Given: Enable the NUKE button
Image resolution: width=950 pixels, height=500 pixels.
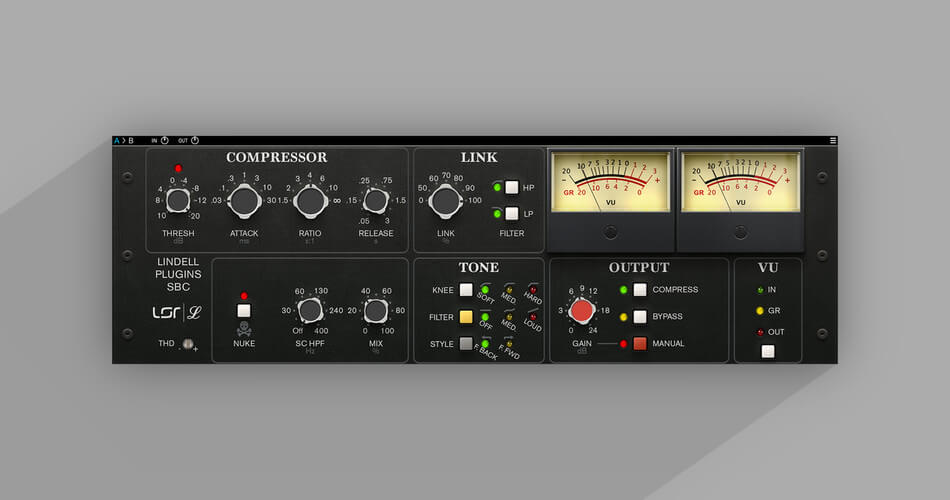Looking at the screenshot, I should 244,311.
